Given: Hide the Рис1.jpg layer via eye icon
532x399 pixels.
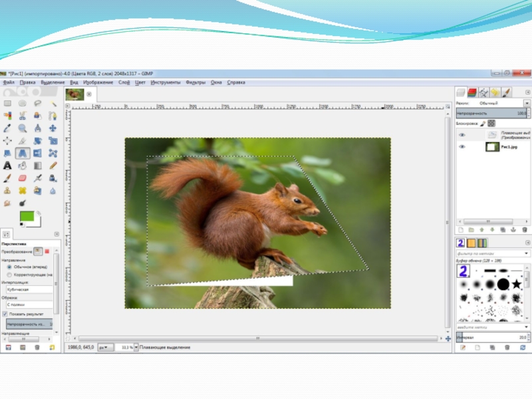Looking at the screenshot, I should click(462, 146).
